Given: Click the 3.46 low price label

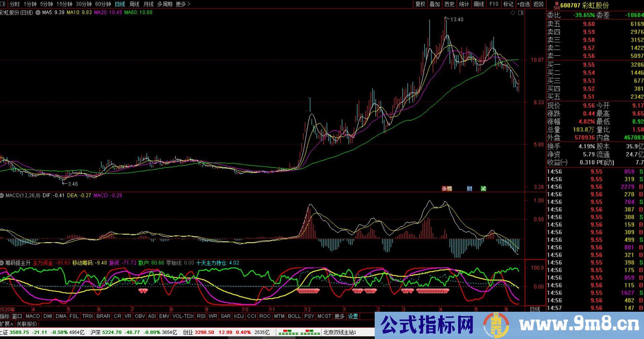Looking at the screenshot, I should (x=73, y=184).
